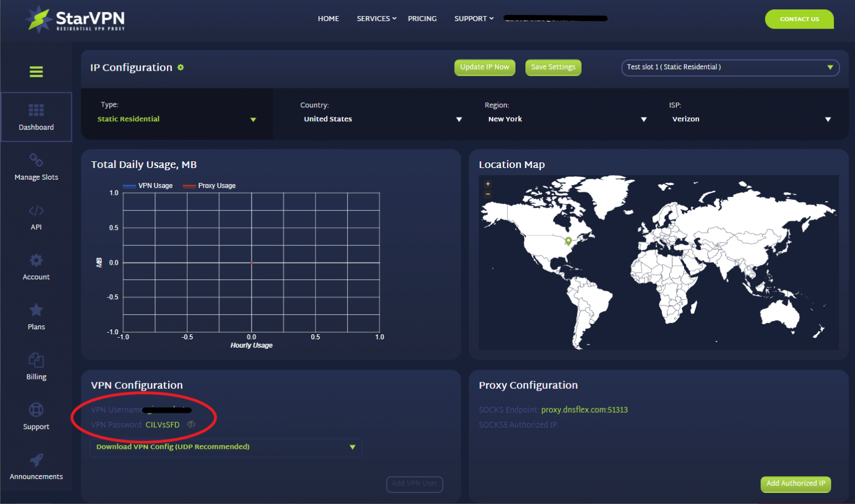Expand the Region selector showing New York
This screenshot has height=504, width=855.
tap(643, 118)
